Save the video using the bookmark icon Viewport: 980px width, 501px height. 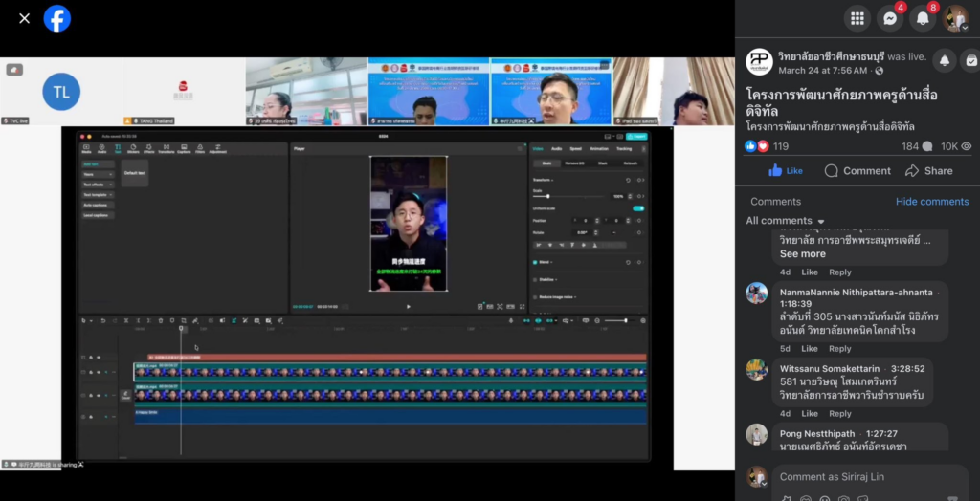[x=970, y=60]
